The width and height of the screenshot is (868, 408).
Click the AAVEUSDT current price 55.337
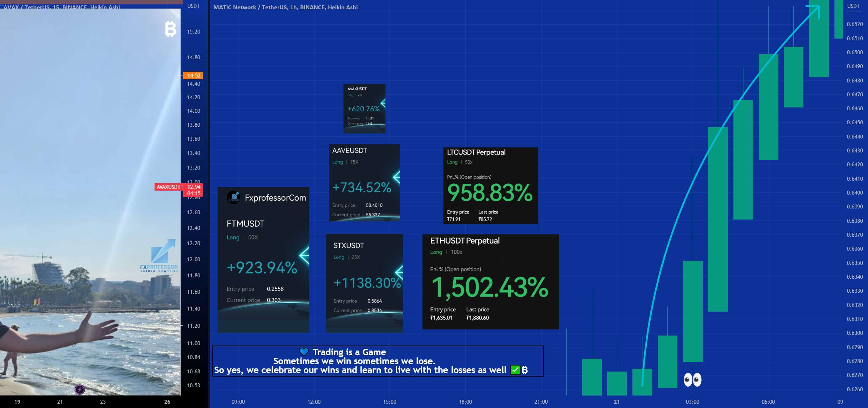click(x=373, y=215)
